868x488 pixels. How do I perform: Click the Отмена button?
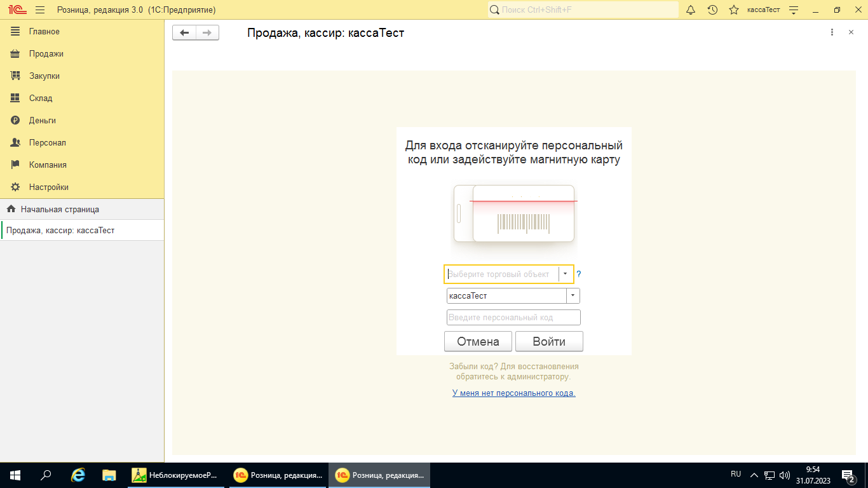(x=478, y=341)
